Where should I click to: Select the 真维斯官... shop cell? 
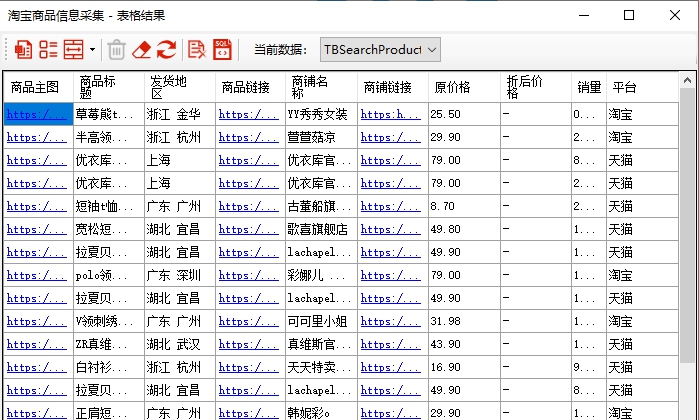tap(321, 344)
